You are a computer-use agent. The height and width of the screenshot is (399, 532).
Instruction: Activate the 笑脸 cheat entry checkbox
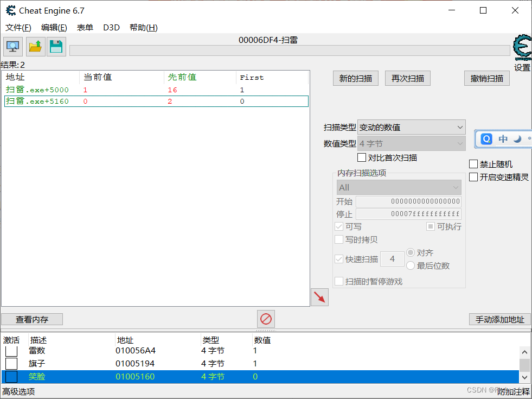click(11, 376)
